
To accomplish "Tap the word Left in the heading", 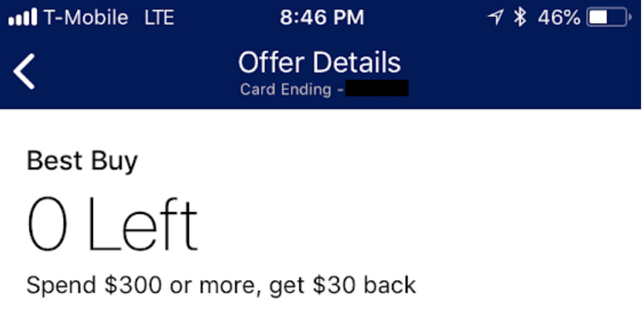I will coord(143,224).
